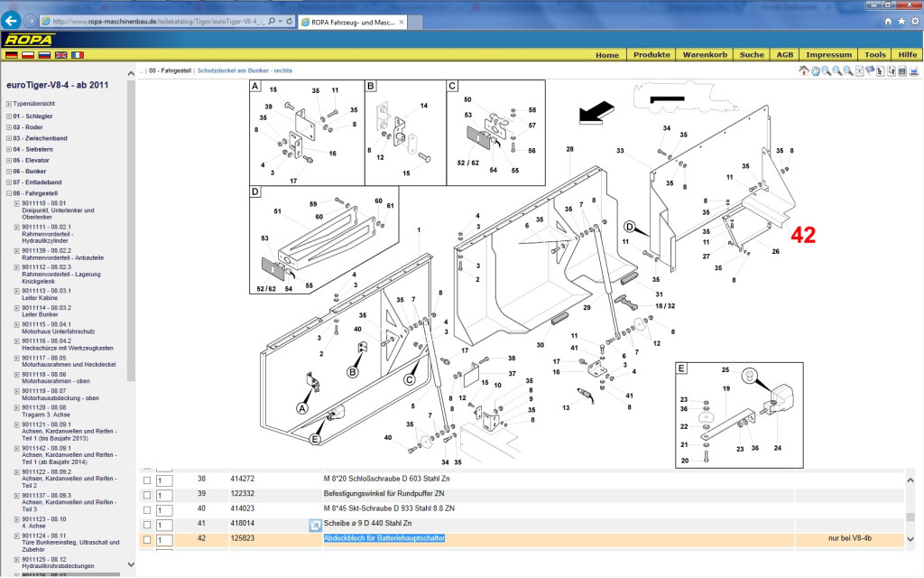Expand the 05 - Elevator node

pyautogui.click(x=9, y=161)
